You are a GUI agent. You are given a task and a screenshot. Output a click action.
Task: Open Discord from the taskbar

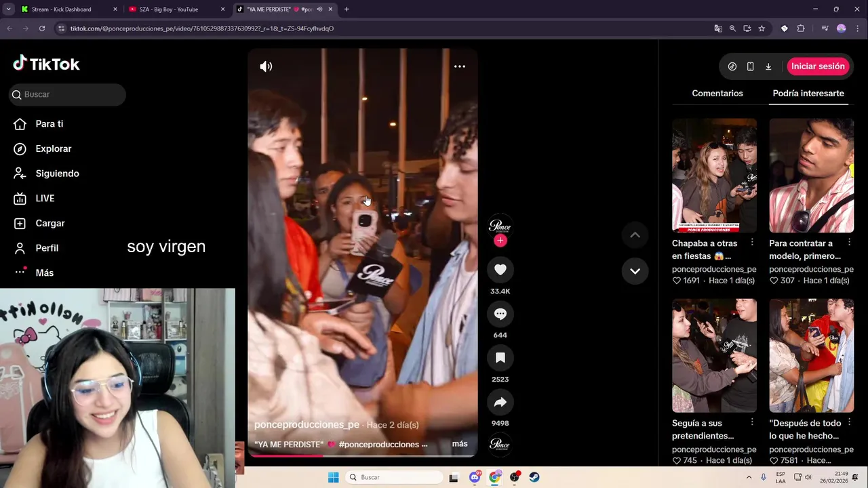point(475,477)
